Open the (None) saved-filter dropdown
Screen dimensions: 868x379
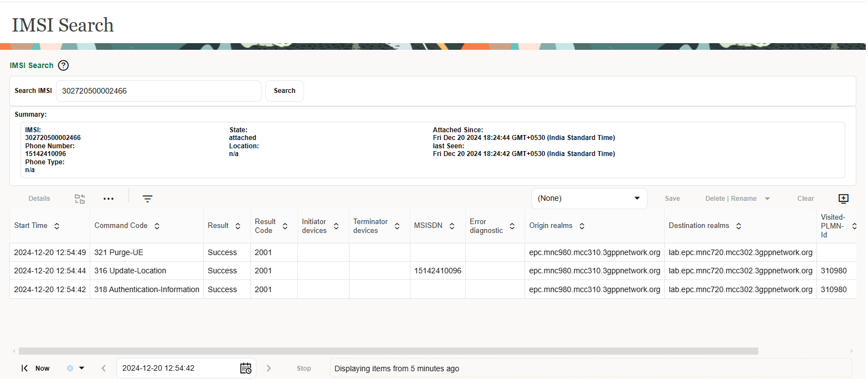pyautogui.click(x=589, y=198)
